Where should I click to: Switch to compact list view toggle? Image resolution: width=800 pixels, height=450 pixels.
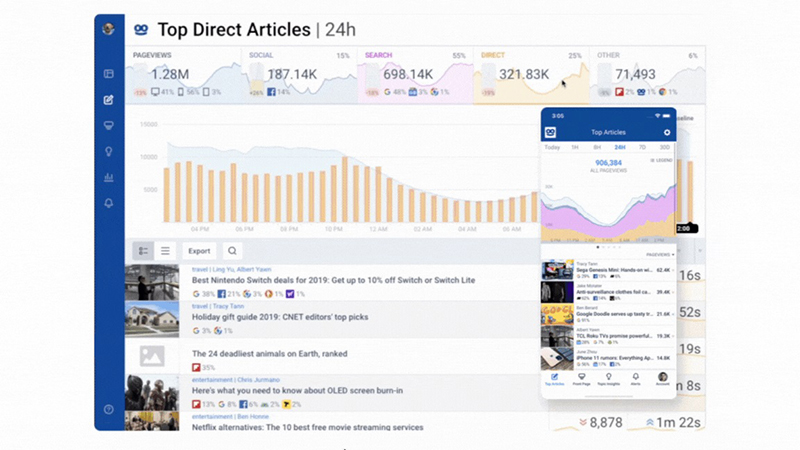pos(165,251)
